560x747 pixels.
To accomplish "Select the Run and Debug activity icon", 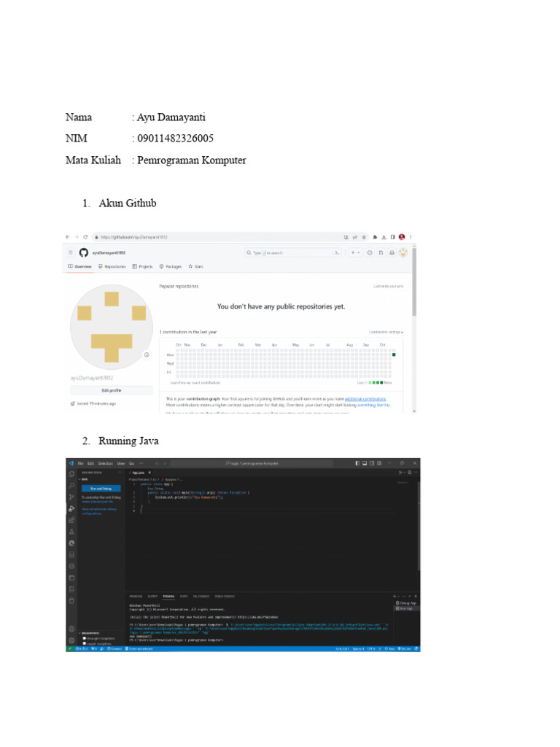I will click(71, 508).
